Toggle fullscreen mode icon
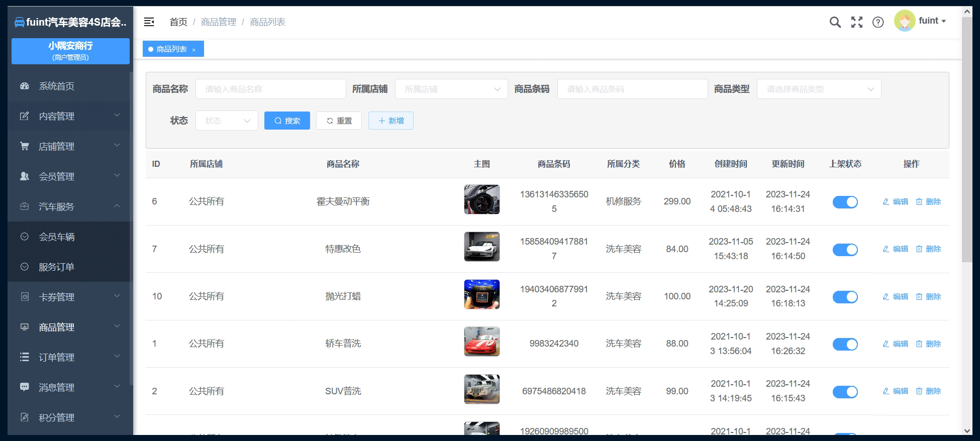This screenshot has height=441, width=980. pyautogui.click(x=856, y=22)
